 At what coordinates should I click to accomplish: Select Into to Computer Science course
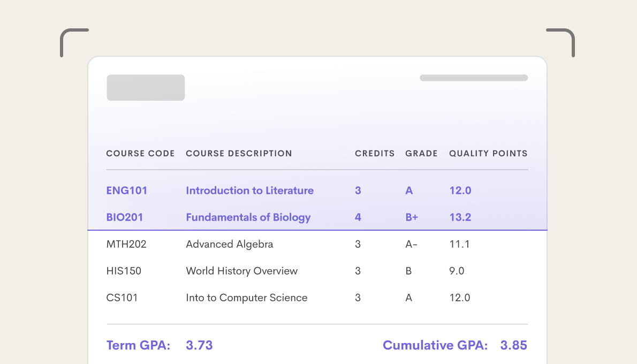[247, 298]
